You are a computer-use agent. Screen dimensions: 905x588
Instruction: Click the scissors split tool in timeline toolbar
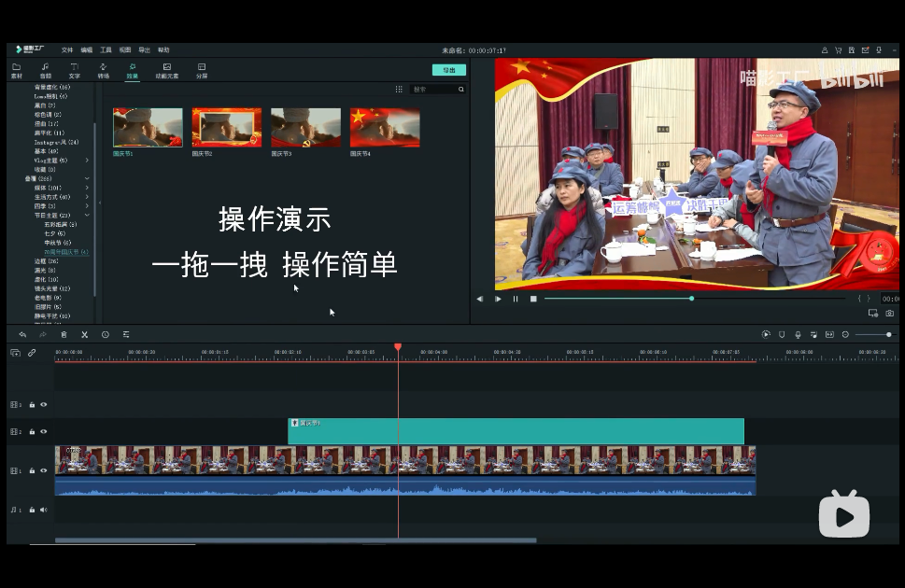coord(84,334)
